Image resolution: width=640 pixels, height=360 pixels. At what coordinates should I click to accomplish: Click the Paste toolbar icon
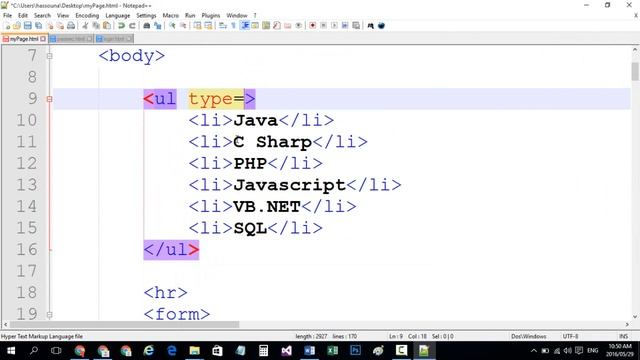pyautogui.click(x=107, y=26)
